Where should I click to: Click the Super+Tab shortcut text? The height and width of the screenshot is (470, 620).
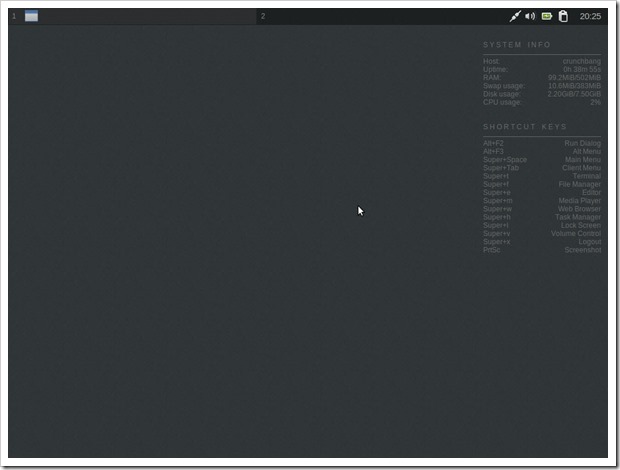pyautogui.click(x=501, y=168)
